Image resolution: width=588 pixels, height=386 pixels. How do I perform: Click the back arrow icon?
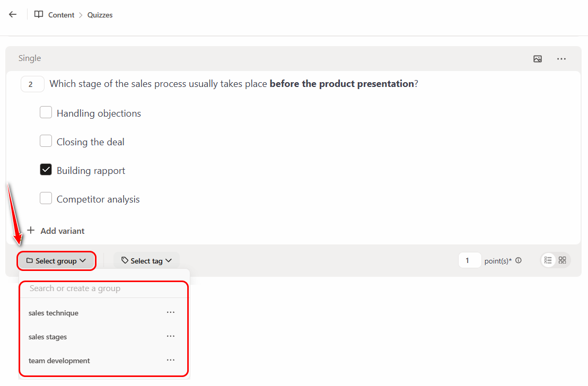click(13, 15)
